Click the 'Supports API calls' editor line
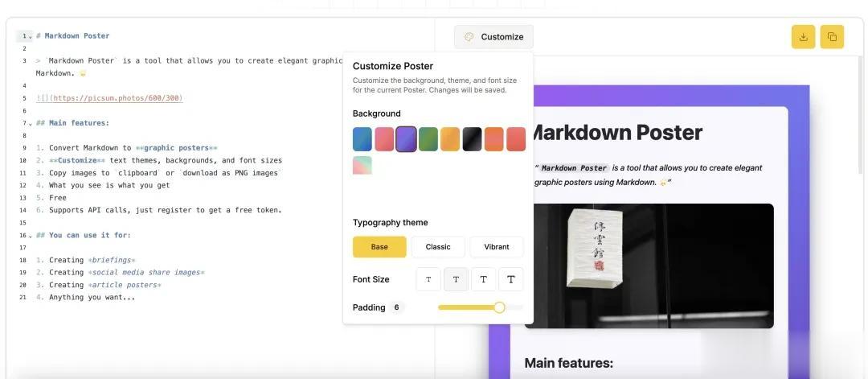Viewport: 868px width, 379px height. (x=159, y=210)
